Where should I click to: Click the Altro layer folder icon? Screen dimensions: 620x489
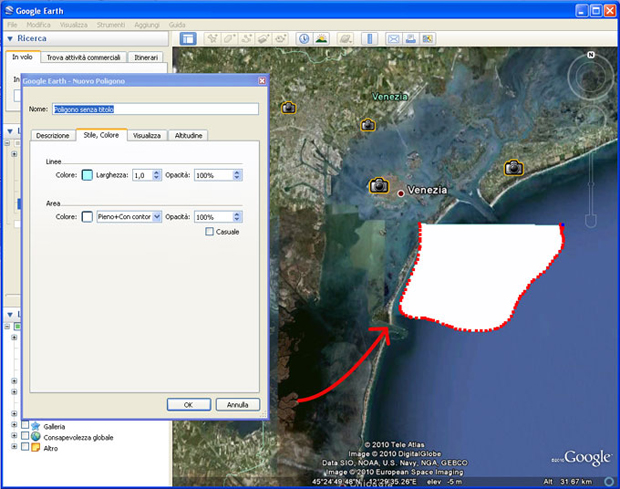pyautogui.click(x=36, y=447)
